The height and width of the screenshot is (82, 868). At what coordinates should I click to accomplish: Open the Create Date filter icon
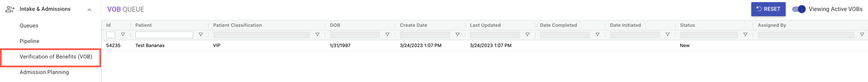(458, 35)
